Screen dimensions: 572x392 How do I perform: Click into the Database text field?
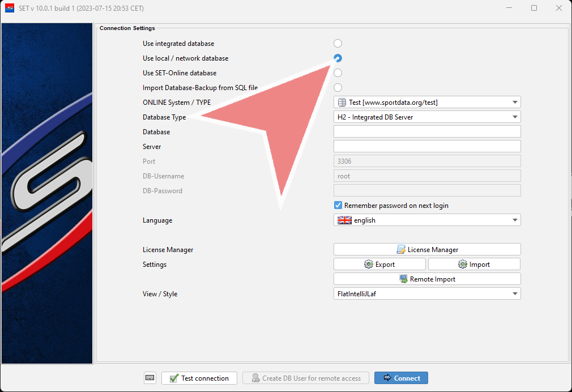coord(427,132)
